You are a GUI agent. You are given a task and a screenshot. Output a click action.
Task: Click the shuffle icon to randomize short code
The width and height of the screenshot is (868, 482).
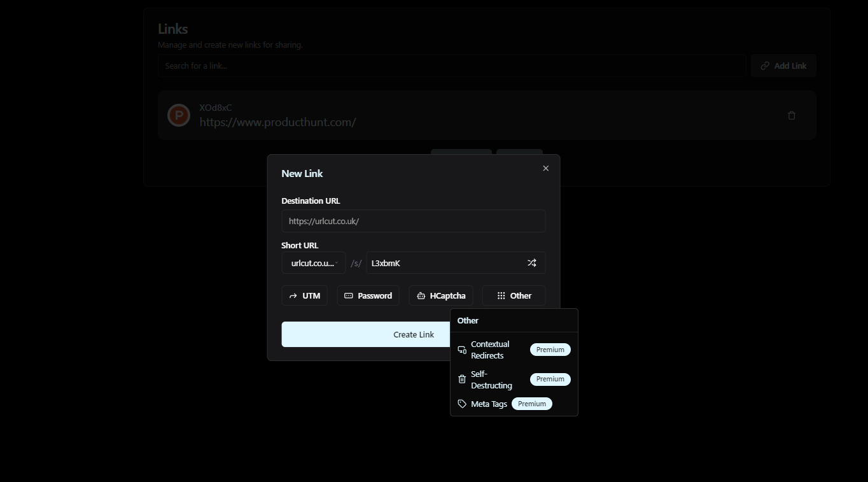531,263
